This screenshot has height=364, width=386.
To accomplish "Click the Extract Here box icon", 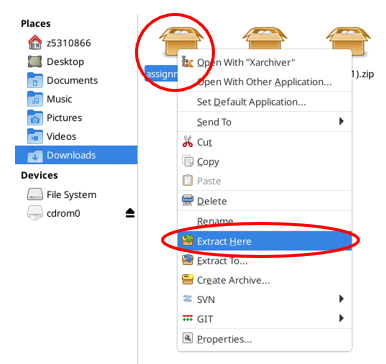I will click(x=187, y=240).
